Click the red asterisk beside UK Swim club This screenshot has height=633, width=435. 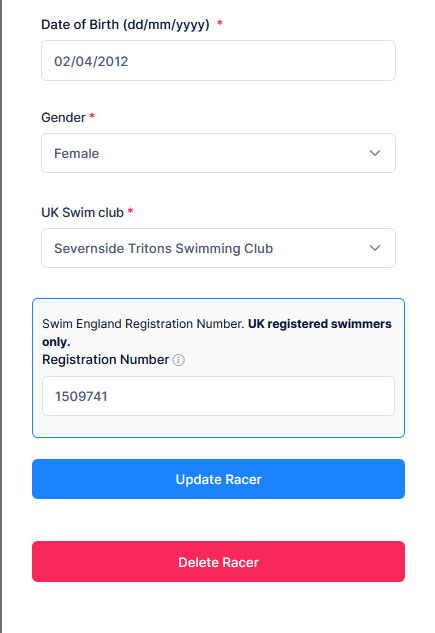(x=130, y=211)
